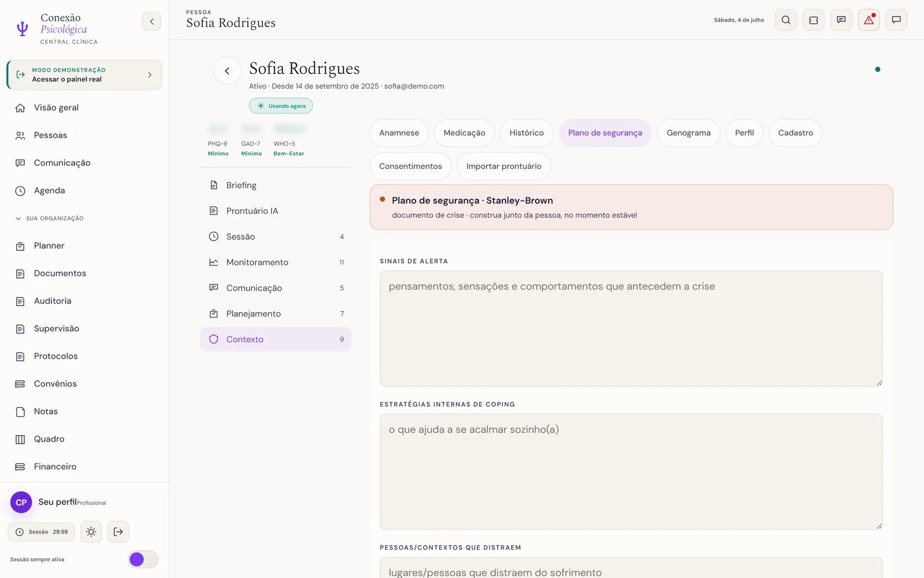Image resolution: width=924 pixels, height=578 pixels.
Task: Open Auditoria in the sidebar
Action: 84,301
